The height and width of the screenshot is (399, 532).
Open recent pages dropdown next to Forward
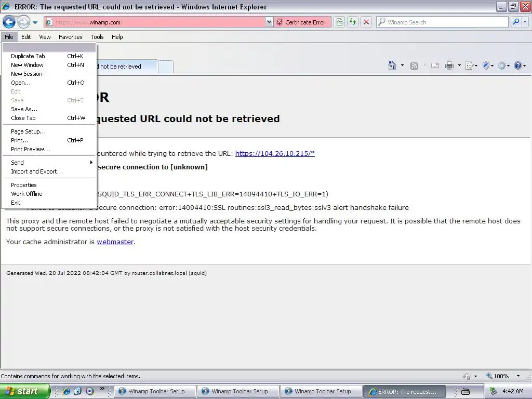point(35,22)
